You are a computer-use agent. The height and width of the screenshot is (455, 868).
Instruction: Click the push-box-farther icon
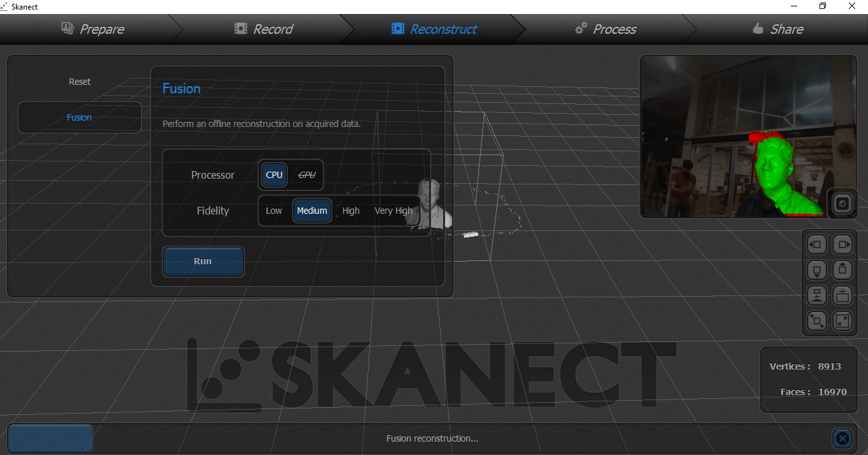pos(842,295)
